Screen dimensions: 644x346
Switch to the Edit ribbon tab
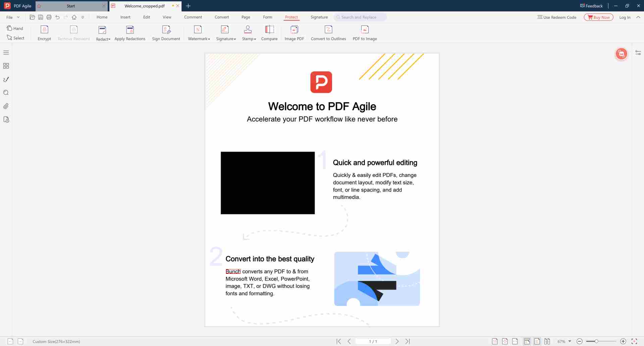click(147, 17)
